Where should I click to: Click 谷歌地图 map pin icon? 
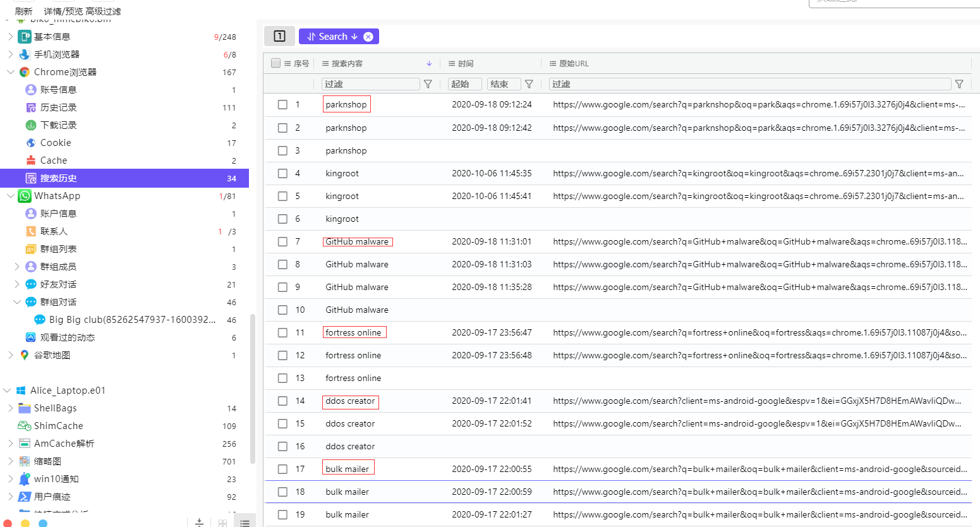click(25, 355)
